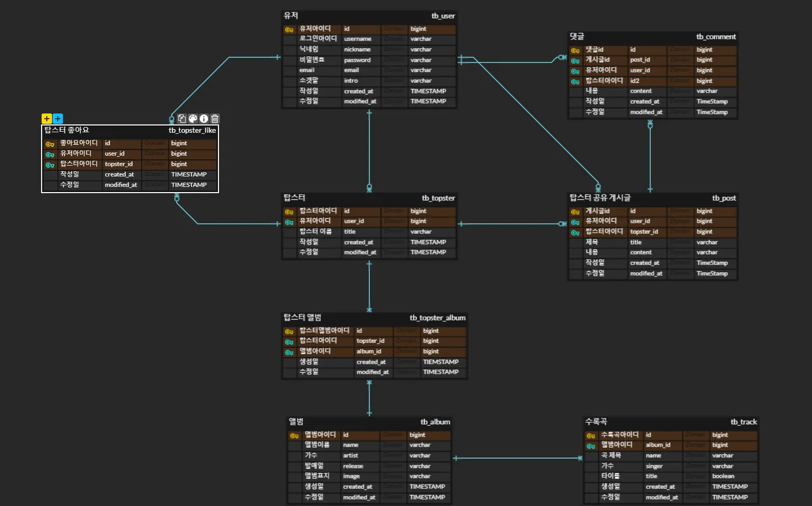Click the singer column cell in tb_track
812x506 pixels.
(663, 466)
